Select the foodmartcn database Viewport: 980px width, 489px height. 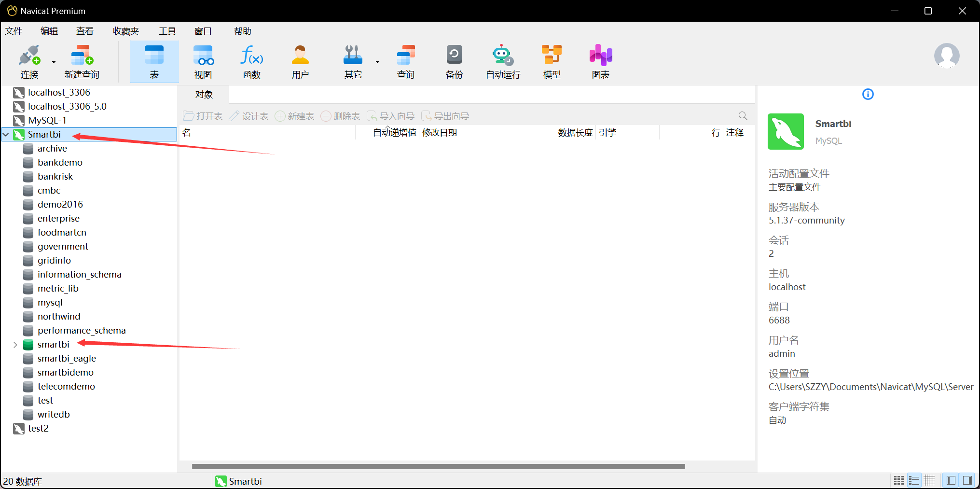[62, 232]
